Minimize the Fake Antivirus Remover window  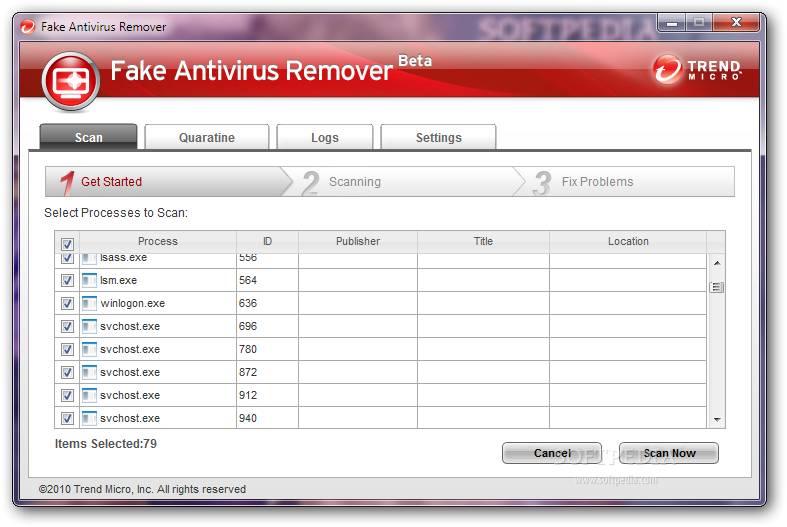tap(673, 23)
